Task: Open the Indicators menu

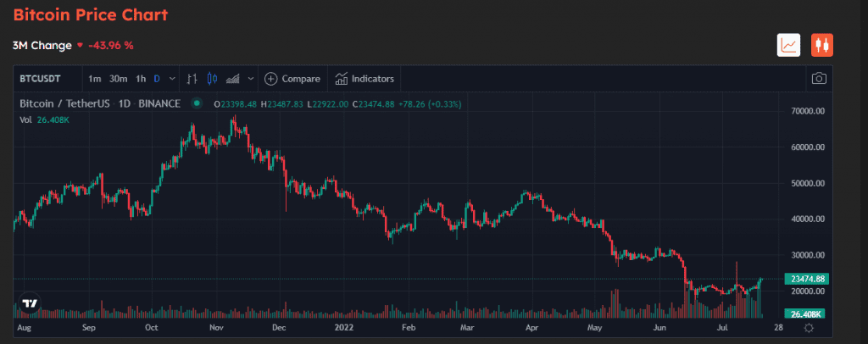Action: point(364,79)
